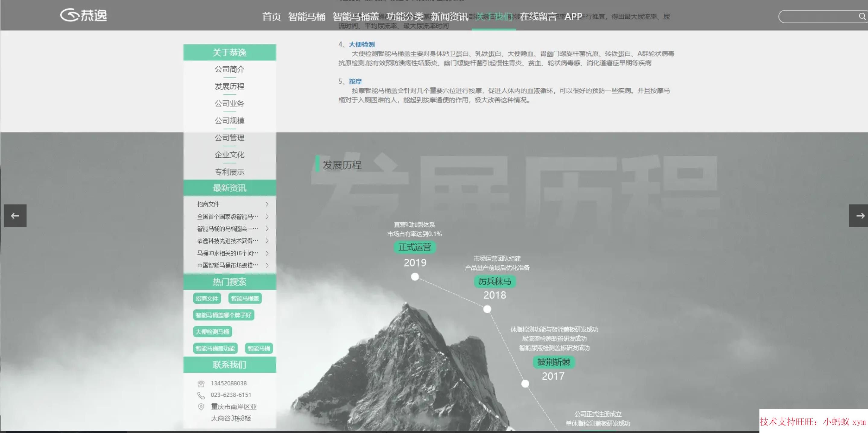
Task: Click the next slide right arrow
Action: (859, 216)
